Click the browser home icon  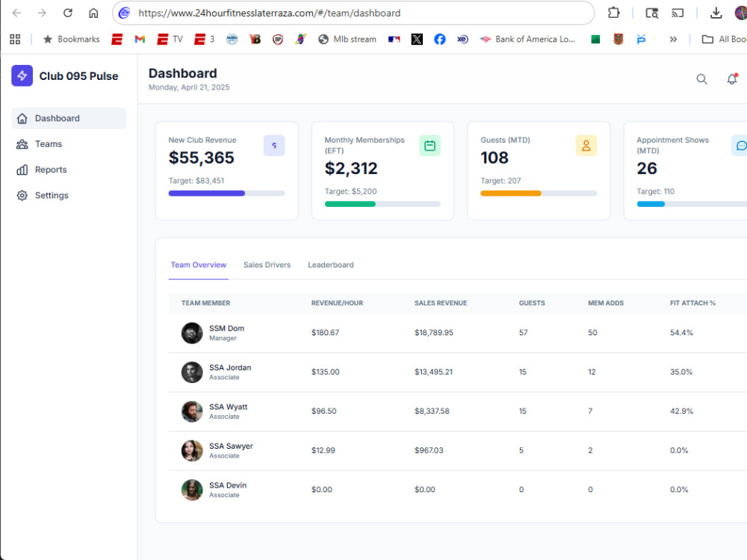tap(93, 13)
